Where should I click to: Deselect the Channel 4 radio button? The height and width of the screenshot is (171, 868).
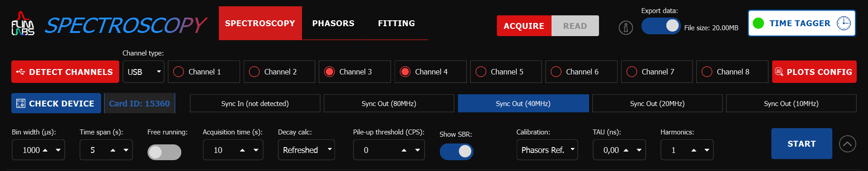coord(405,72)
